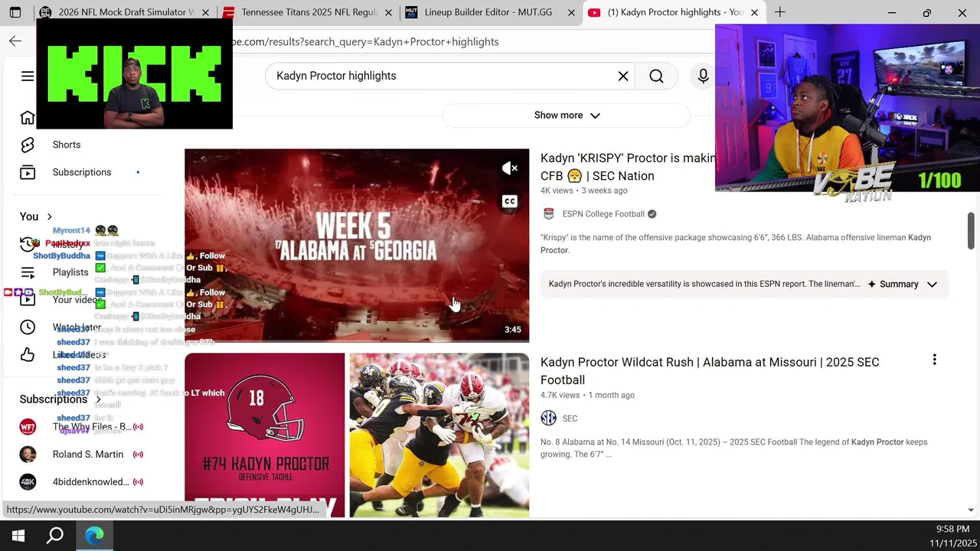980x551 pixels.
Task: Click the page vertical scrollbar thumb
Action: click(x=971, y=231)
